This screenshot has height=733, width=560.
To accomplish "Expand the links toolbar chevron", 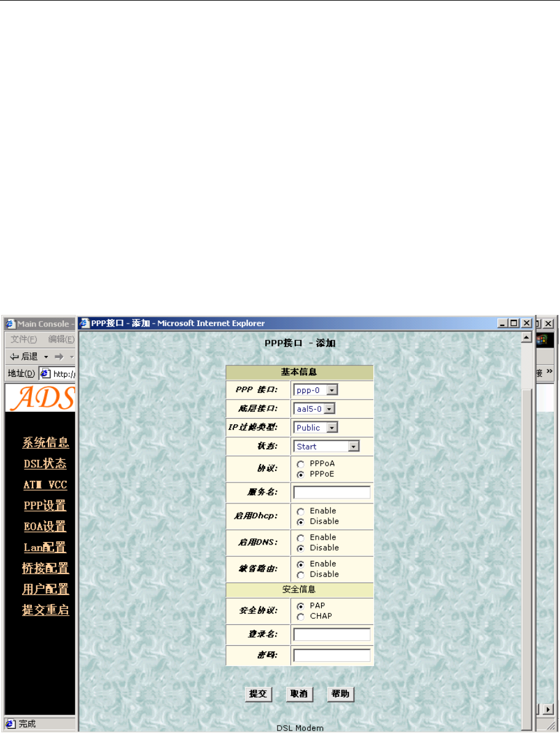I will [x=549, y=371].
